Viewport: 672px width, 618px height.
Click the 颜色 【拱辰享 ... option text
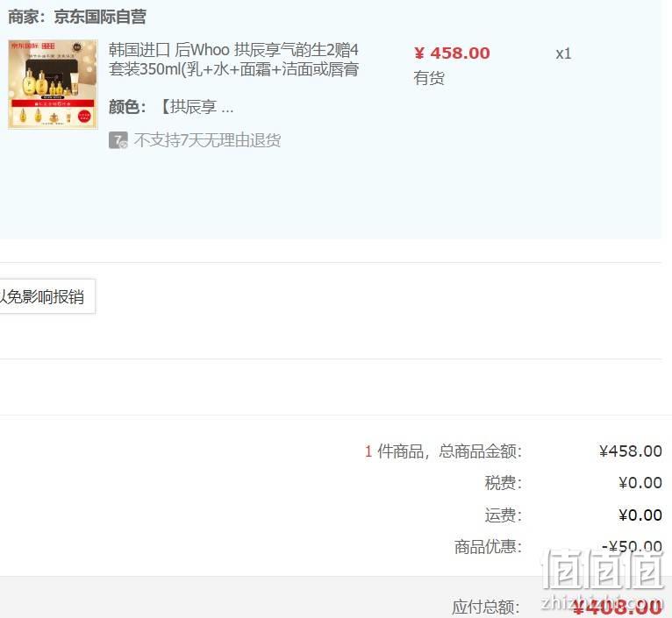(171, 107)
